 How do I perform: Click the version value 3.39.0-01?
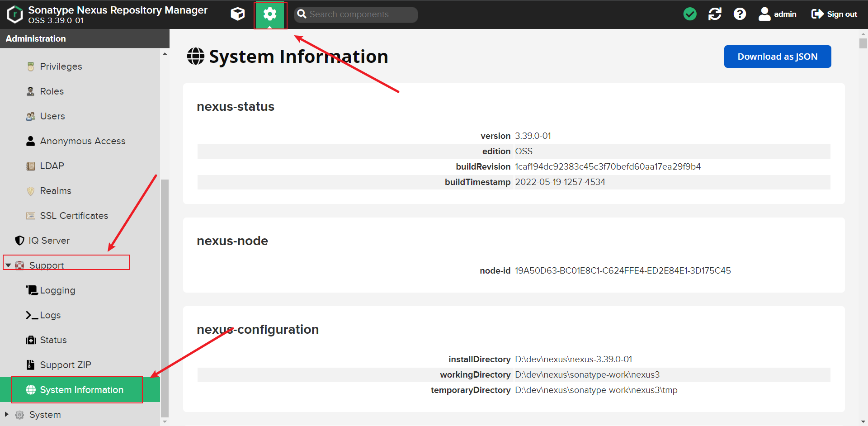pyautogui.click(x=533, y=136)
